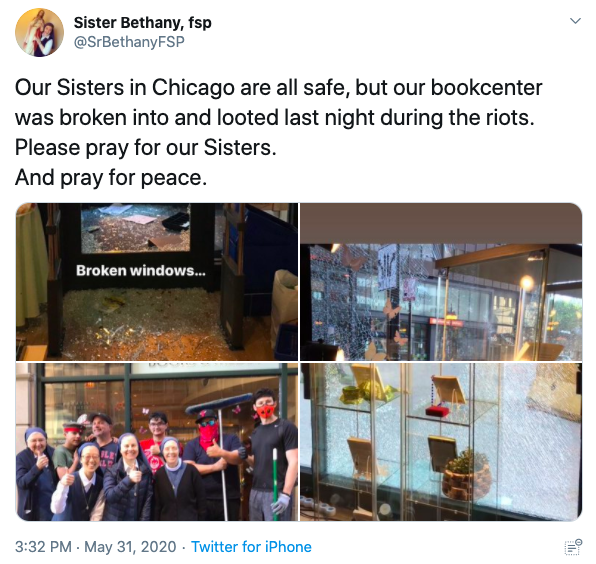596x564 pixels.
Task: Open the broken windows glass photo
Action: tap(157, 282)
